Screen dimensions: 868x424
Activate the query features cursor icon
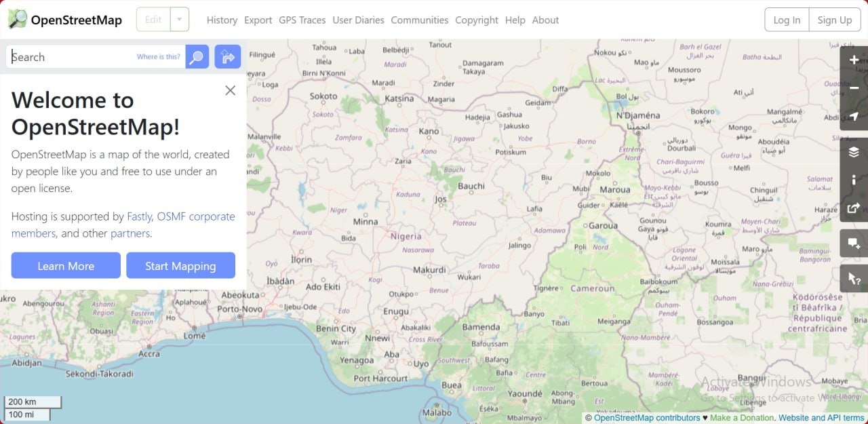pos(854,279)
